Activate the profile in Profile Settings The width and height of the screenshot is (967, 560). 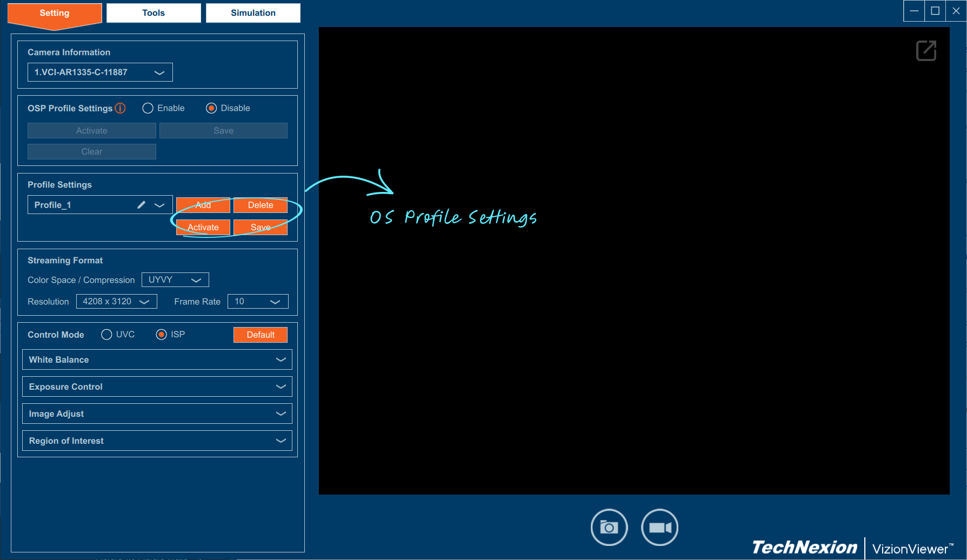point(203,227)
